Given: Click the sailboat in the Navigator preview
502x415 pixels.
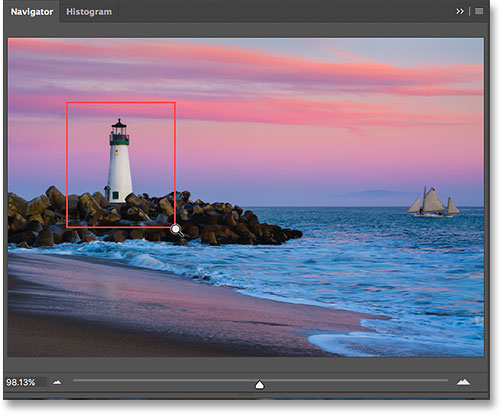Looking at the screenshot, I should coord(433,202).
